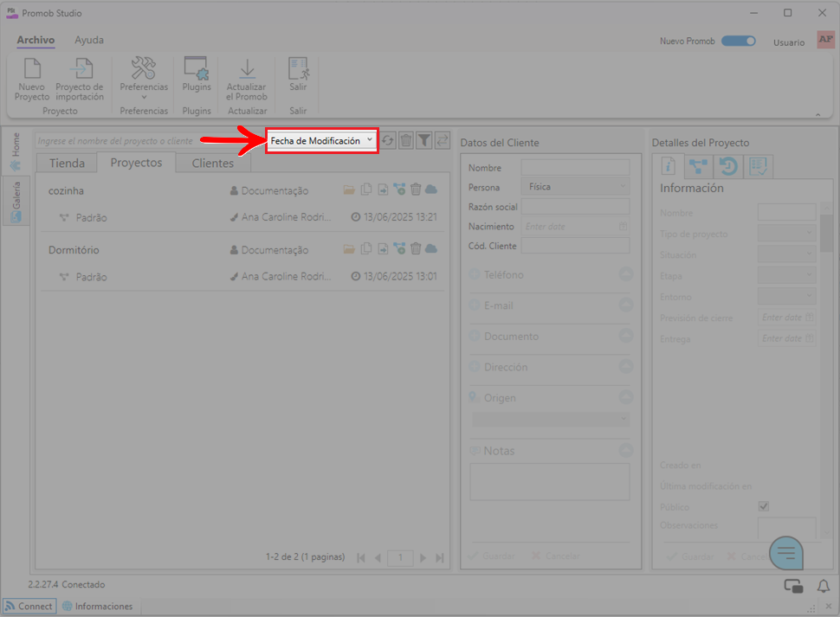The image size is (840, 617).
Task: Open the Situación dropdown
Action: [786, 254]
